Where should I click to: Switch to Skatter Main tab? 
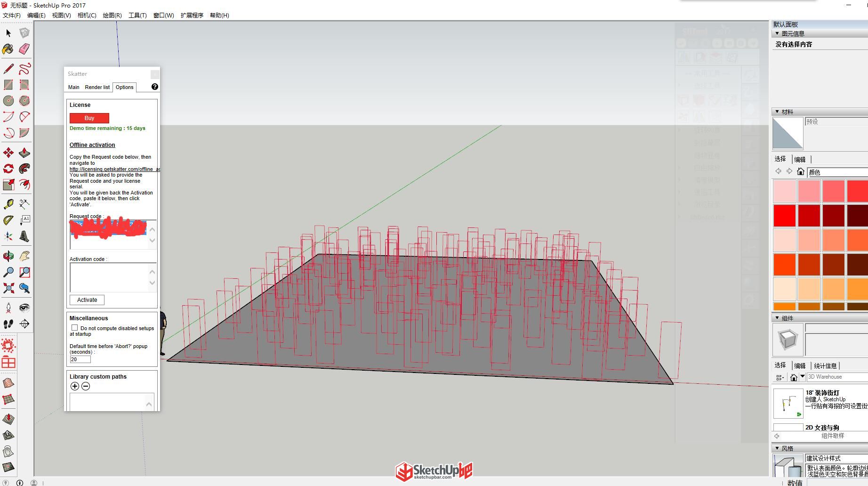tap(74, 87)
